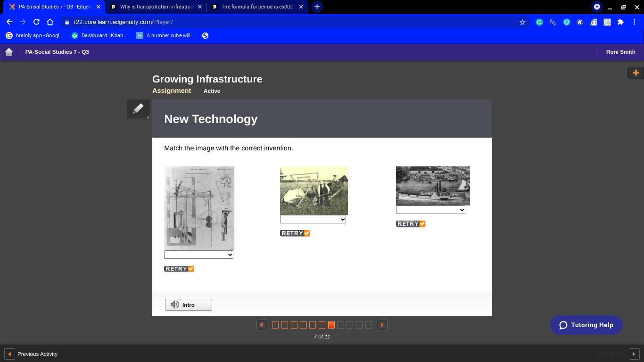Click the PA-Social Studies 7 - Q3 title
Screen dimensions: 644x362
(57, 52)
